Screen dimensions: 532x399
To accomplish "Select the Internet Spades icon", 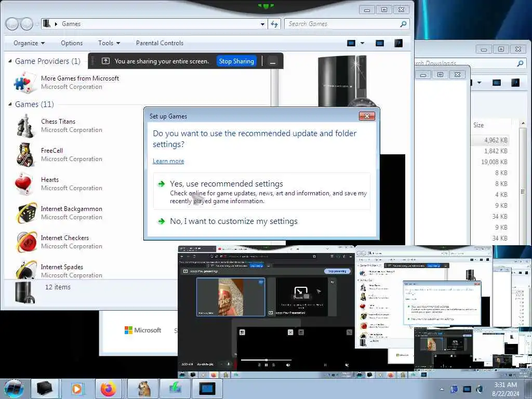I will coord(26,270).
